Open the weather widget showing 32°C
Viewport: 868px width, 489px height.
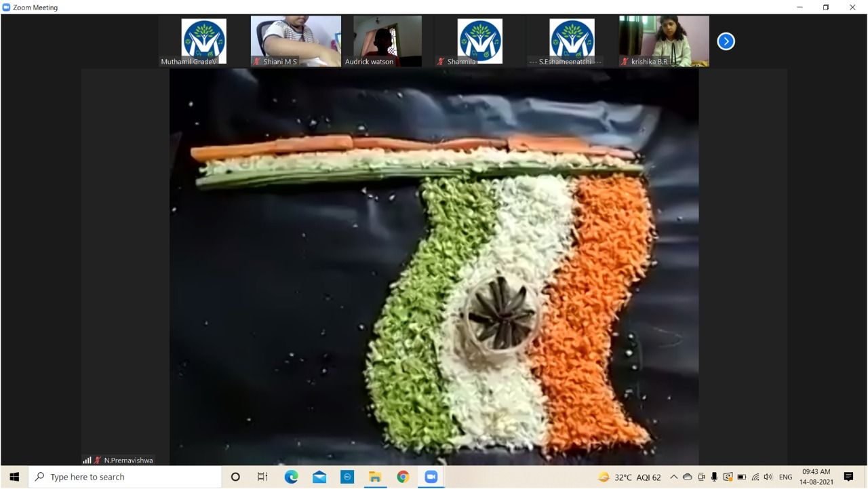tap(629, 477)
